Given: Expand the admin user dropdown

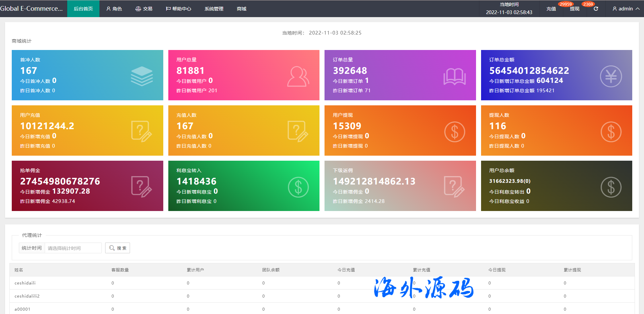Looking at the screenshot, I should coord(626,9).
